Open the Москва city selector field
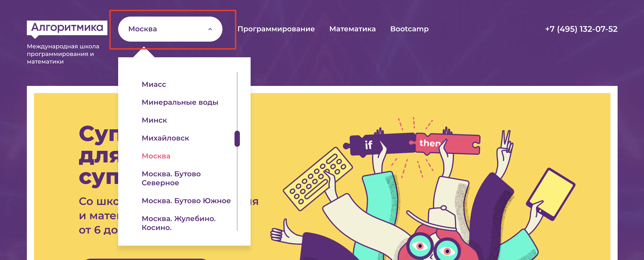 (170, 29)
